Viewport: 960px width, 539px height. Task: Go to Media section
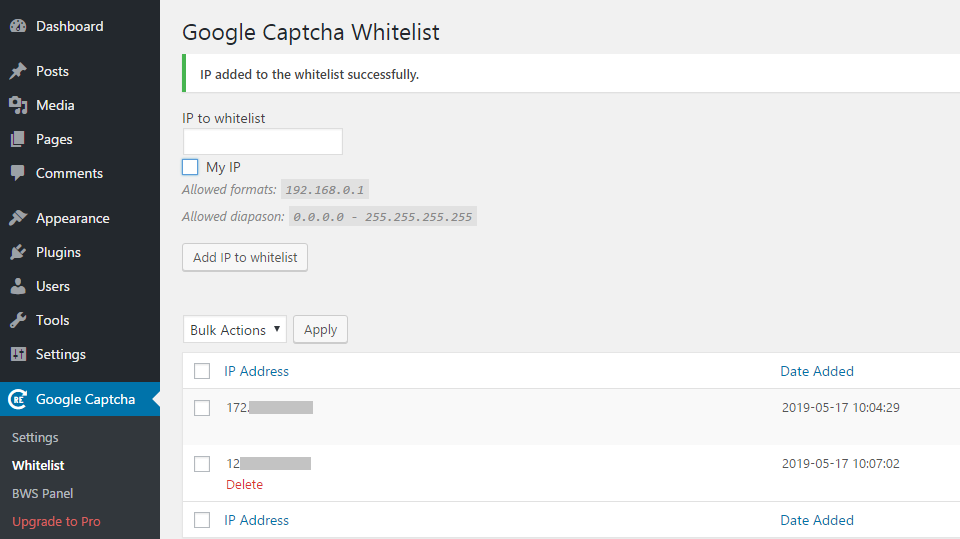click(55, 105)
